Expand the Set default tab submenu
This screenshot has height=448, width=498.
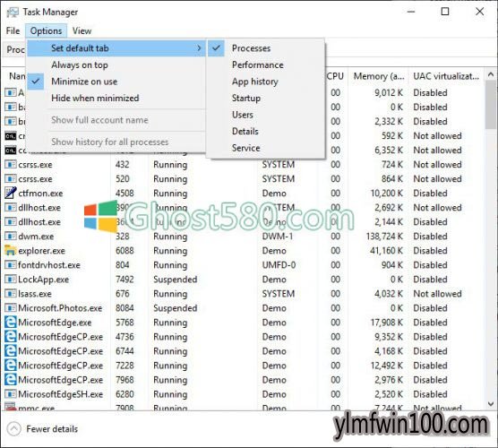116,48
